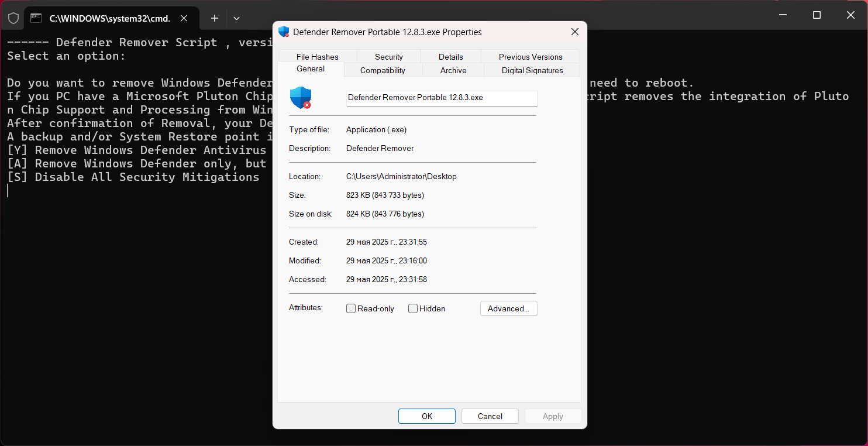Click the Properties dialog title shield icon

pyautogui.click(x=284, y=32)
